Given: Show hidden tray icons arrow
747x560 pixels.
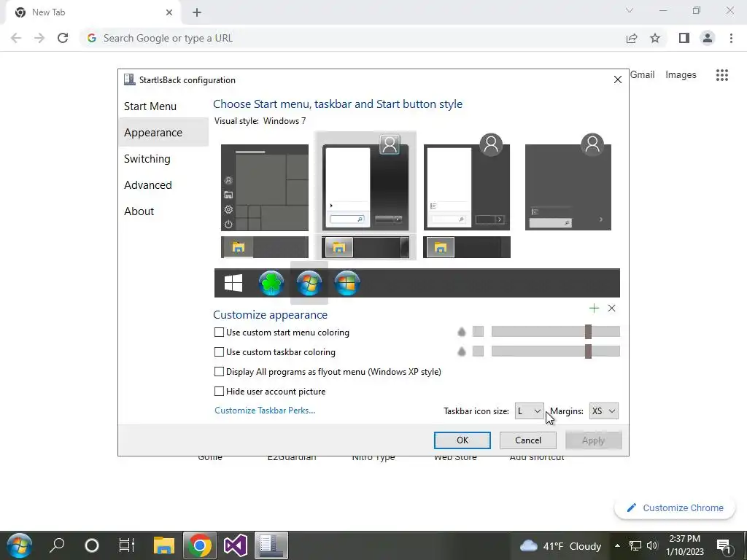Looking at the screenshot, I should 617,545.
